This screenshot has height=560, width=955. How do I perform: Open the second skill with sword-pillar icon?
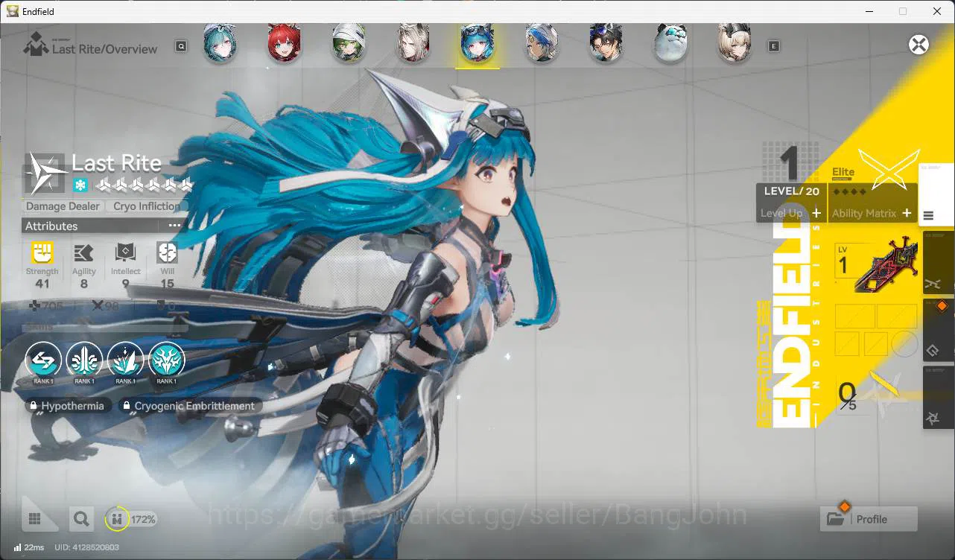click(x=84, y=360)
